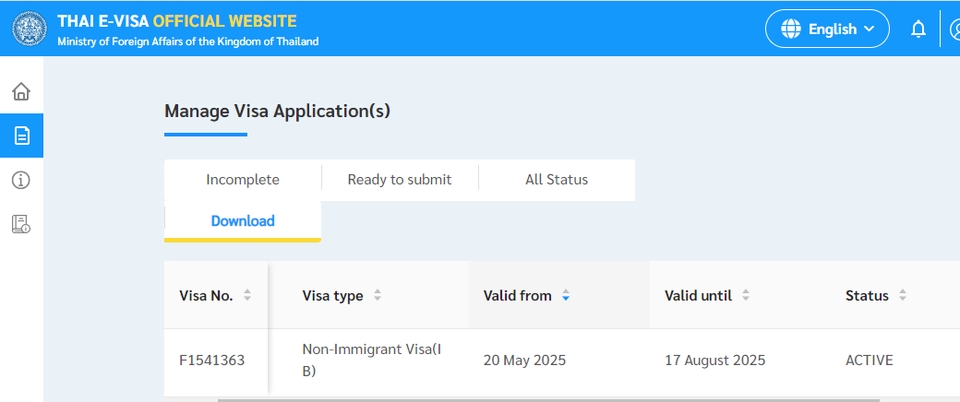Sort by Status column arrows

click(902, 296)
